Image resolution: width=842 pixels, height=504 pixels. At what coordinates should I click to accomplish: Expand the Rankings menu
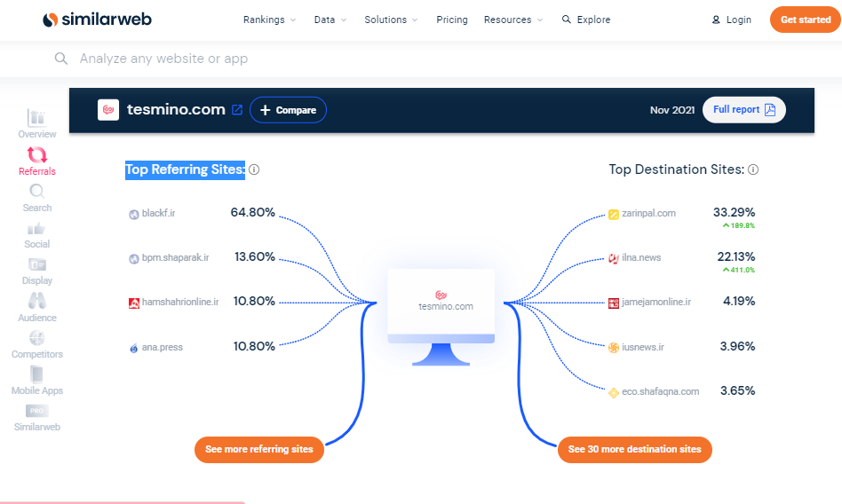click(x=270, y=20)
